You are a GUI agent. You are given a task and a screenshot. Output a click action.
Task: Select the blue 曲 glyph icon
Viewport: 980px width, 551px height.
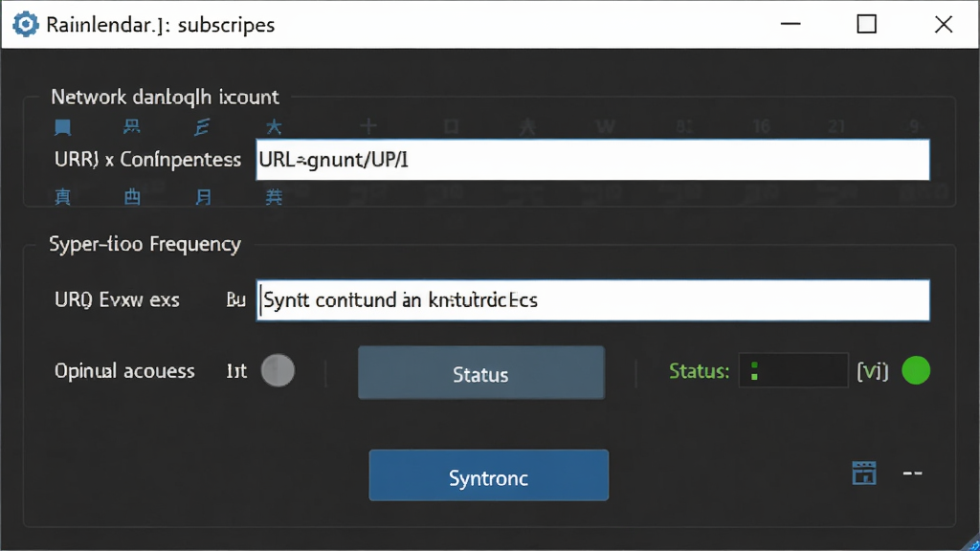[132, 197]
